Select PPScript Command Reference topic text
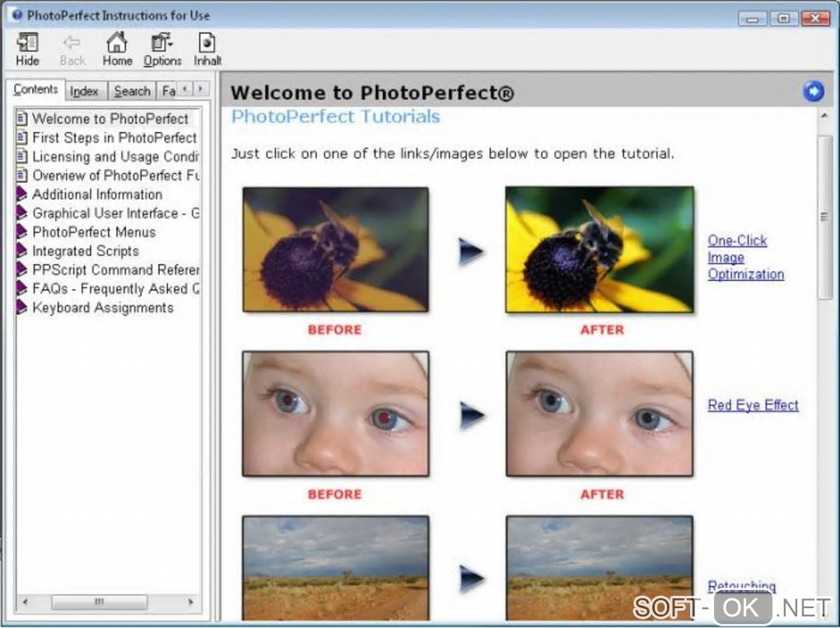This screenshot has width=840, height=628. pos(116,269)
